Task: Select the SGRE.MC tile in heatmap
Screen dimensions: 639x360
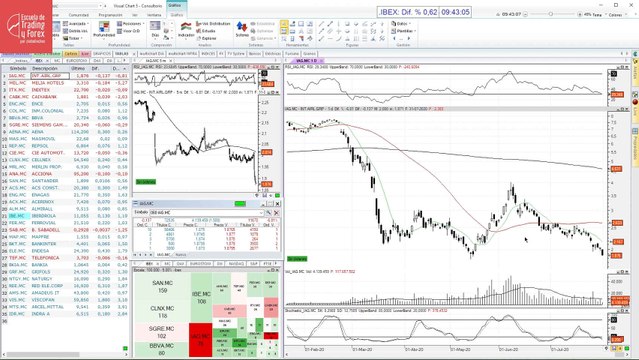Action: [x=162, y=332]
